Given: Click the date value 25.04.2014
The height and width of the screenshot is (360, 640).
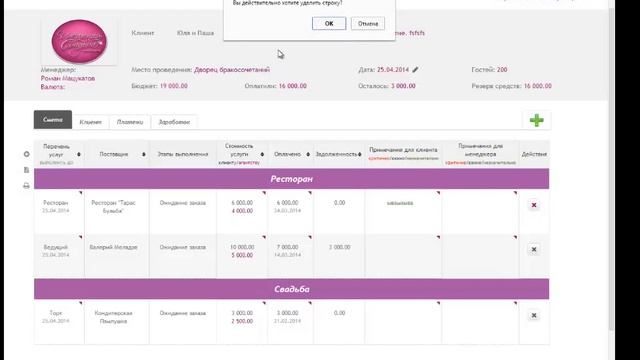Looking at the screenshot, I should click(393, 70).
